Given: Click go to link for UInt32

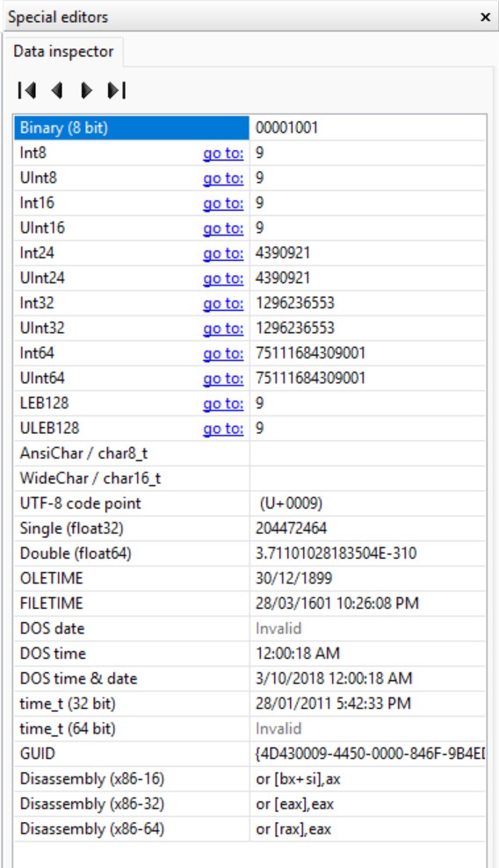Looking at the screenshot, I should pos(223,329).
